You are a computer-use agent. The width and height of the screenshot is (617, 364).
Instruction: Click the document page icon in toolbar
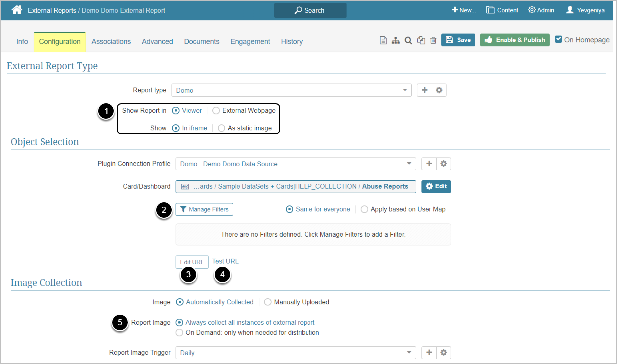383,41
